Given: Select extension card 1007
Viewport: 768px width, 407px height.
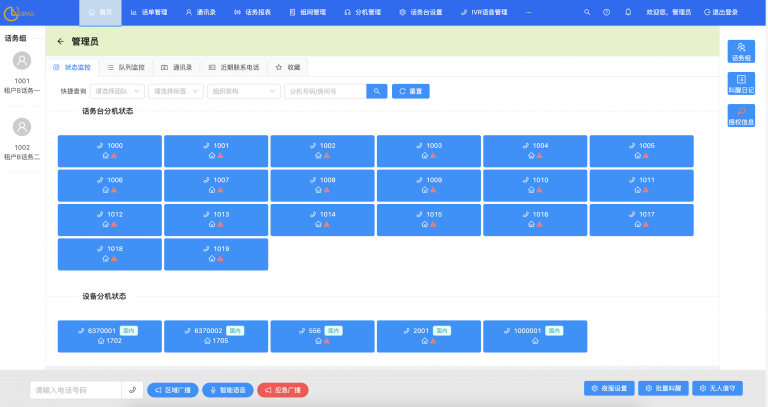Looking at the screenshot, I should pos(216,185).
